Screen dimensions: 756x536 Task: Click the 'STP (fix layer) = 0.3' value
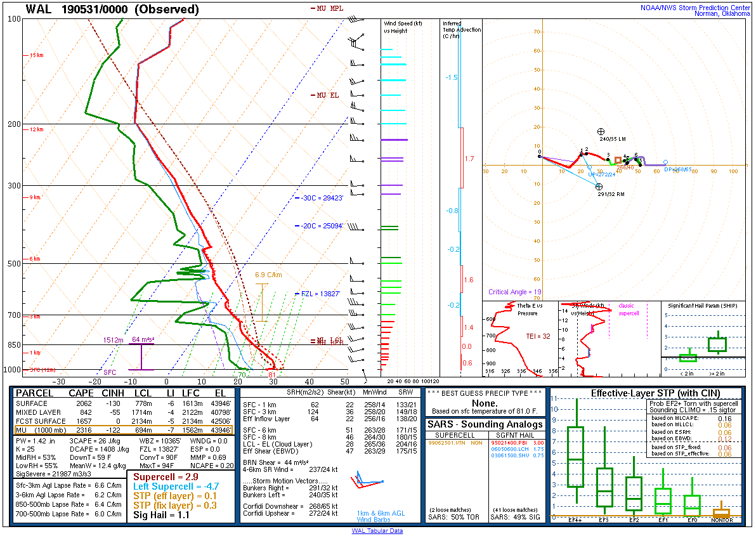[175, 505]
